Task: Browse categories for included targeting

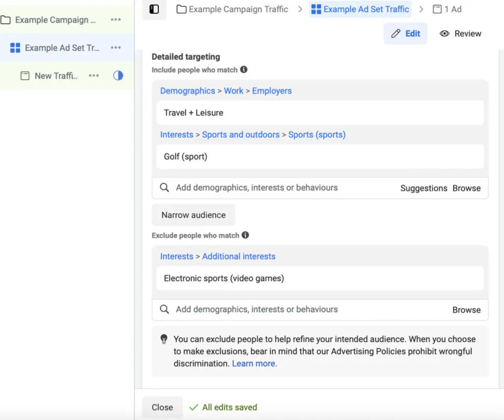Action: pyautogui.click(x=467, y=188)
